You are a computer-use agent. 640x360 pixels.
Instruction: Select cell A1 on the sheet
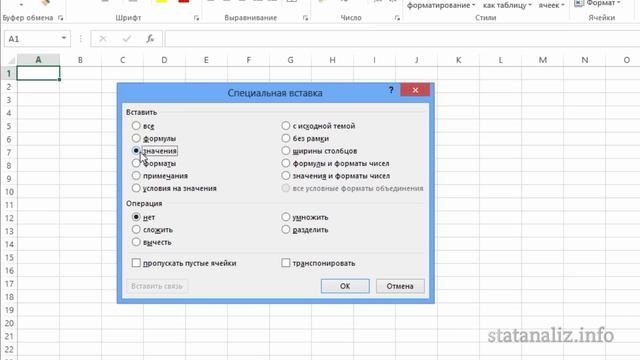click(x=38, y=73)
